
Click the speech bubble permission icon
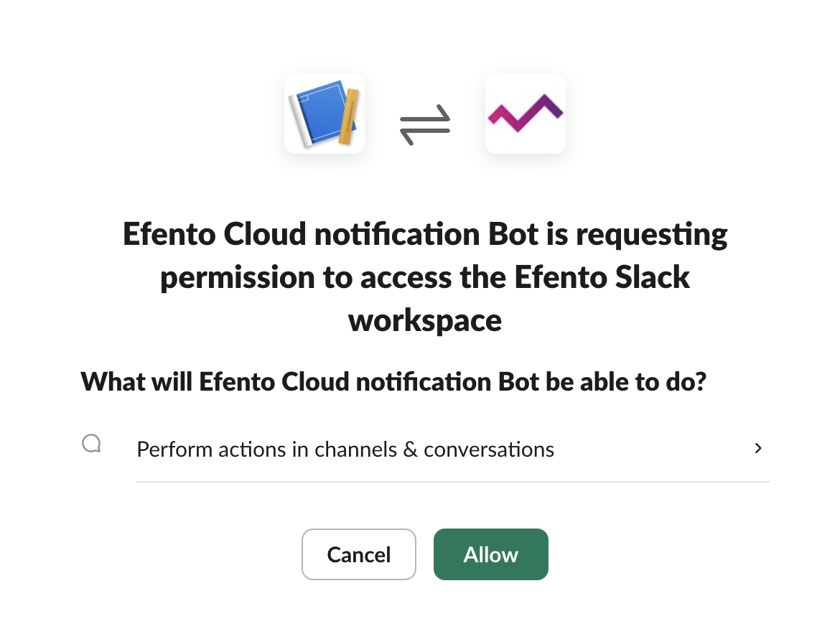point(91,445)
